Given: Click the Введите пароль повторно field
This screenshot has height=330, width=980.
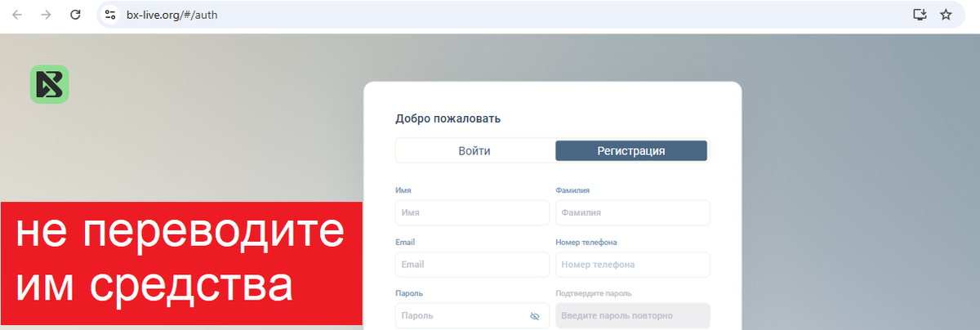Looking at the screenshot, I should [x=633, y=315].
